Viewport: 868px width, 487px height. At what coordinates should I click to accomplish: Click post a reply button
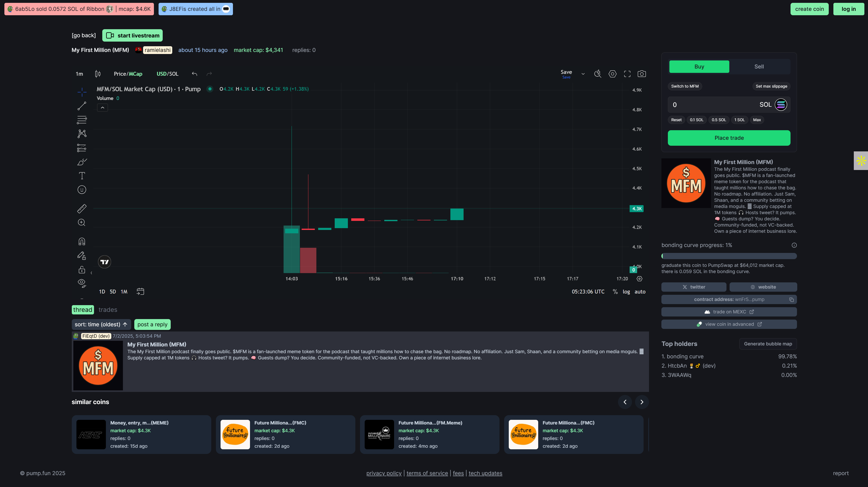[x=152, y=324]
